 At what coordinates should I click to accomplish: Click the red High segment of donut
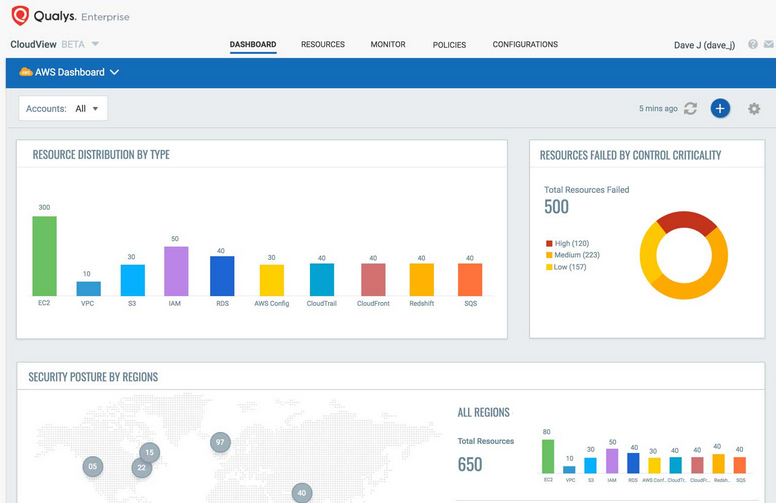(x=686, y=219)
